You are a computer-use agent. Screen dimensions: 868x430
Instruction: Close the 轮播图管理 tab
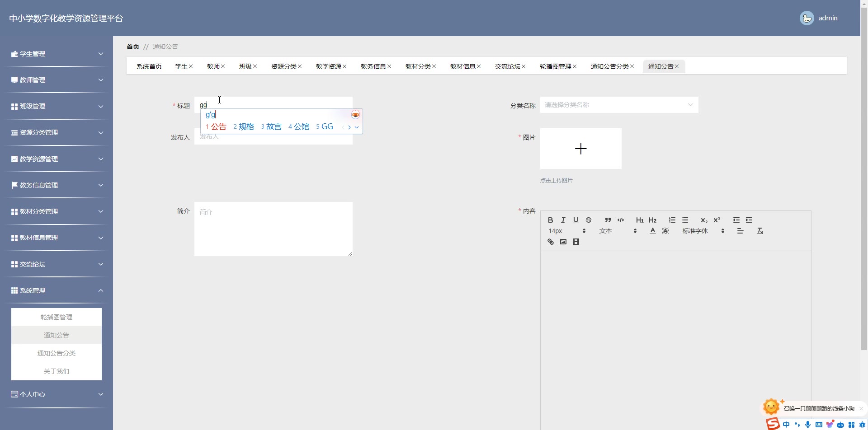click(x=575, y=66)
